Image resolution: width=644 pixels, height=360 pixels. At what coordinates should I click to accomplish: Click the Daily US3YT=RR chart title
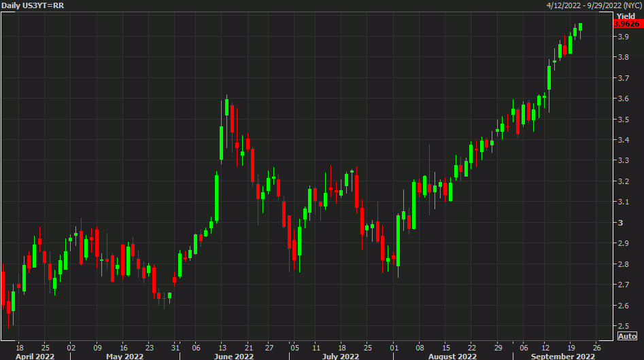point(32,5)
